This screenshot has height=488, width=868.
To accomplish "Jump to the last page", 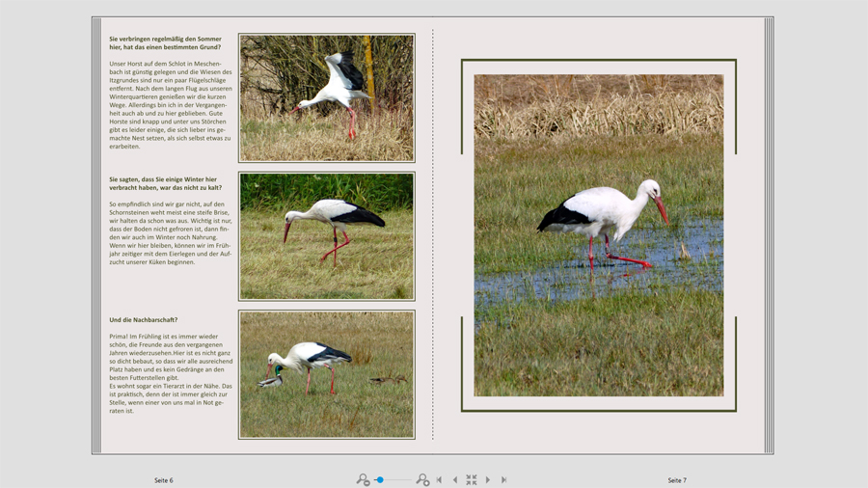I will coord(503,479).
